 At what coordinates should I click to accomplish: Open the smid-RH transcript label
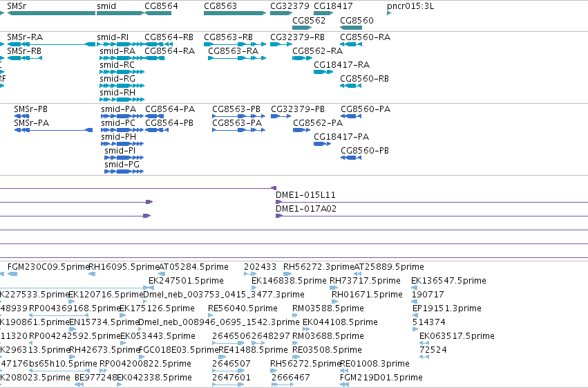click(117, 93)
